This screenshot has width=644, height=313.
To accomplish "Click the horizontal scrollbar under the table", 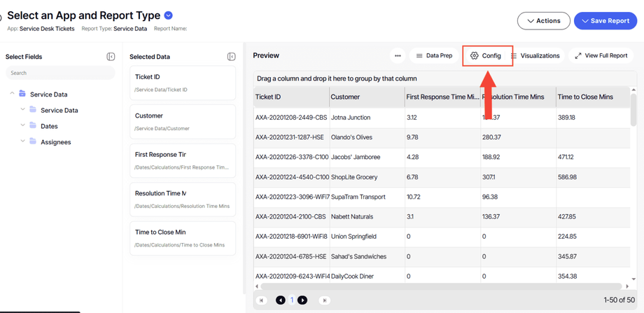I will tap(441, 286).
